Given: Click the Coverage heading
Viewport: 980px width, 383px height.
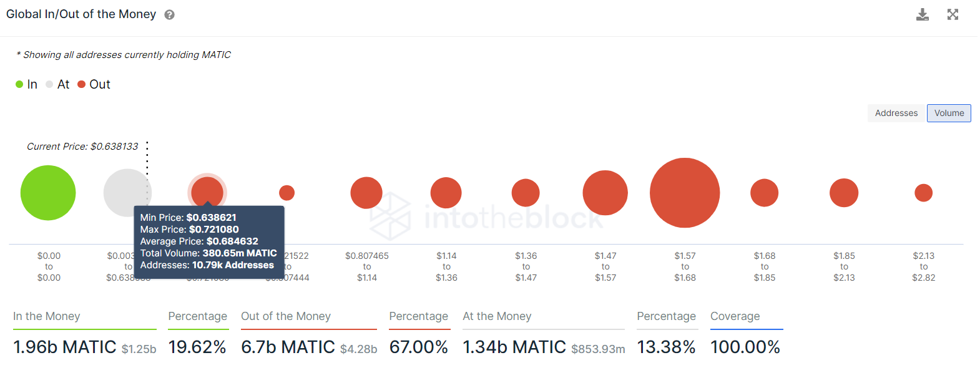Looking at the screenshot, I should click(x=735, y=316).
